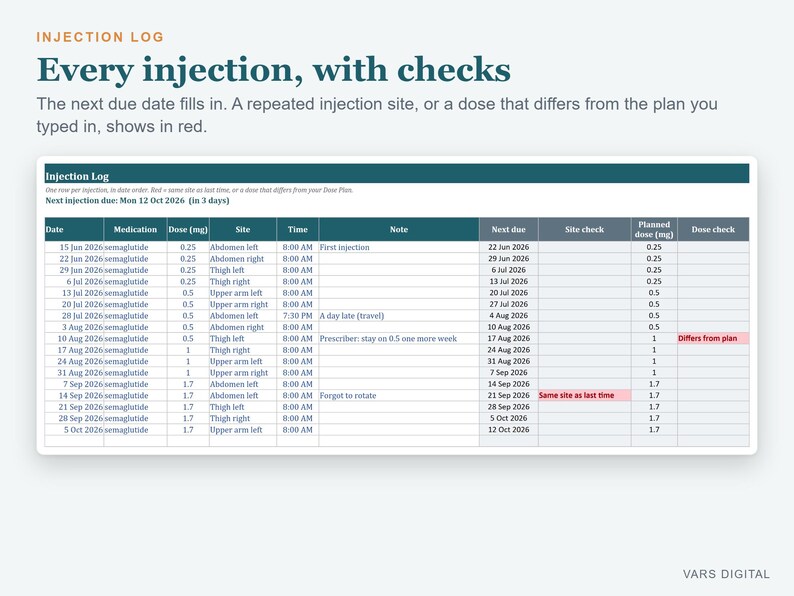Click the 'VARS DIGITAL' footer label
This screenshot has height=596, width=794.
pyautogui.click(x=726, y=574)
